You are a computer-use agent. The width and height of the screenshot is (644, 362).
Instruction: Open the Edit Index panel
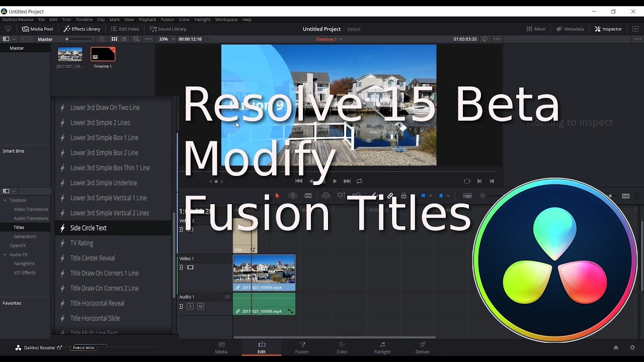point(125,29)
